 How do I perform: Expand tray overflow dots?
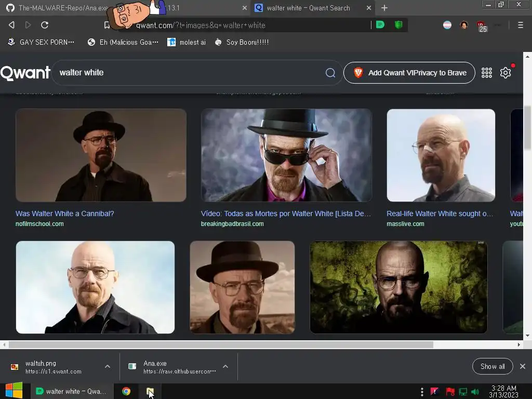point(422,392)
